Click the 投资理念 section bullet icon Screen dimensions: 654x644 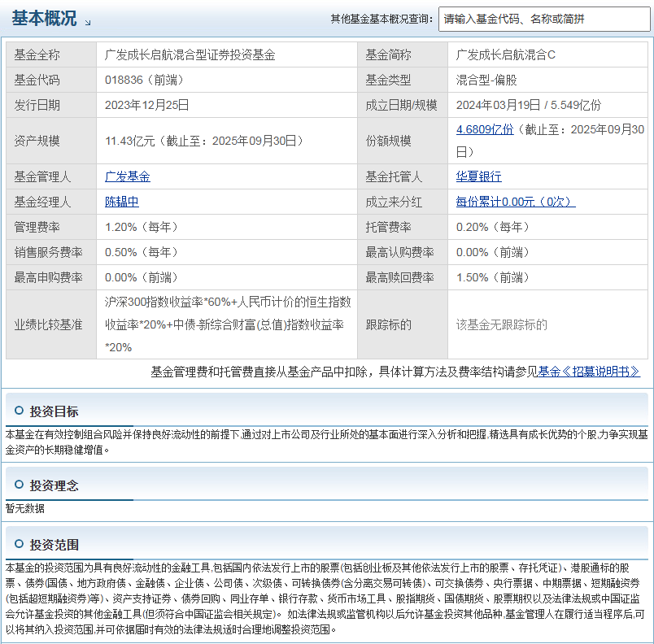(x=19, y=485)
